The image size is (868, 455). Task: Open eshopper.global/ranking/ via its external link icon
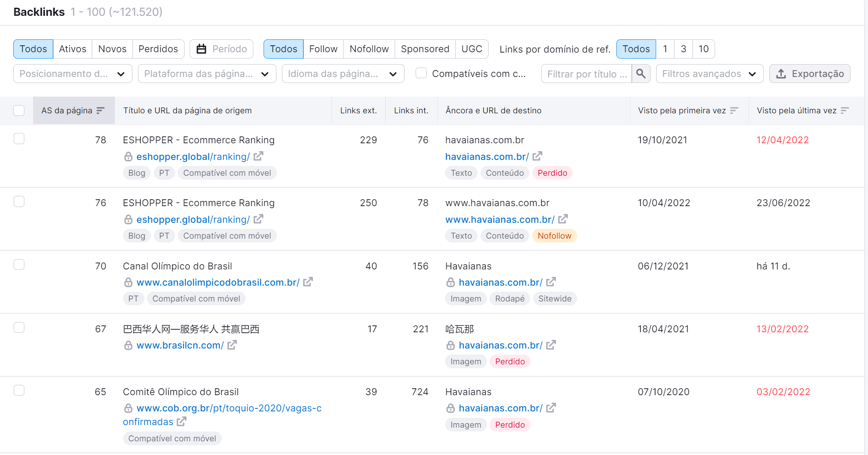258,156
